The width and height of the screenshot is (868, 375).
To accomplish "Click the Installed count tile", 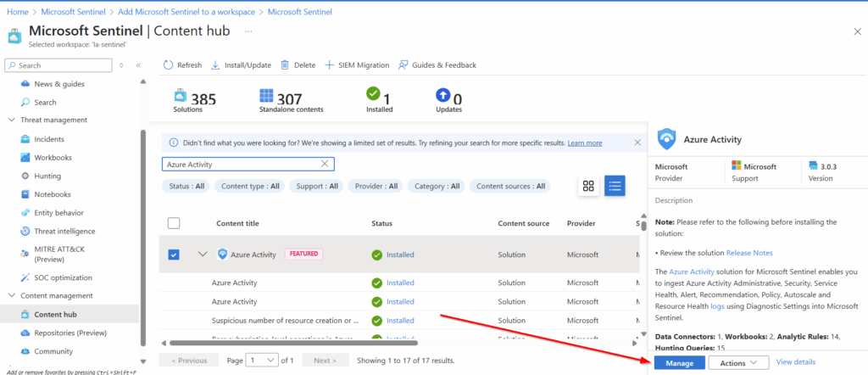I will 379,100.
